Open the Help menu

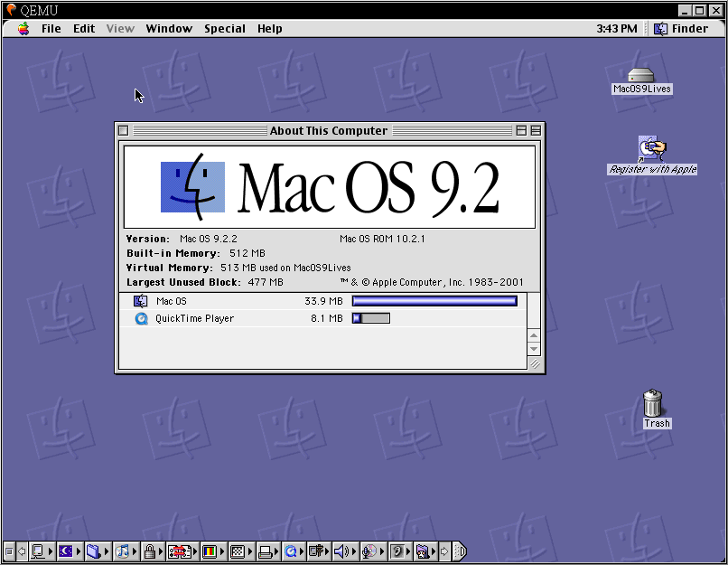270,28
